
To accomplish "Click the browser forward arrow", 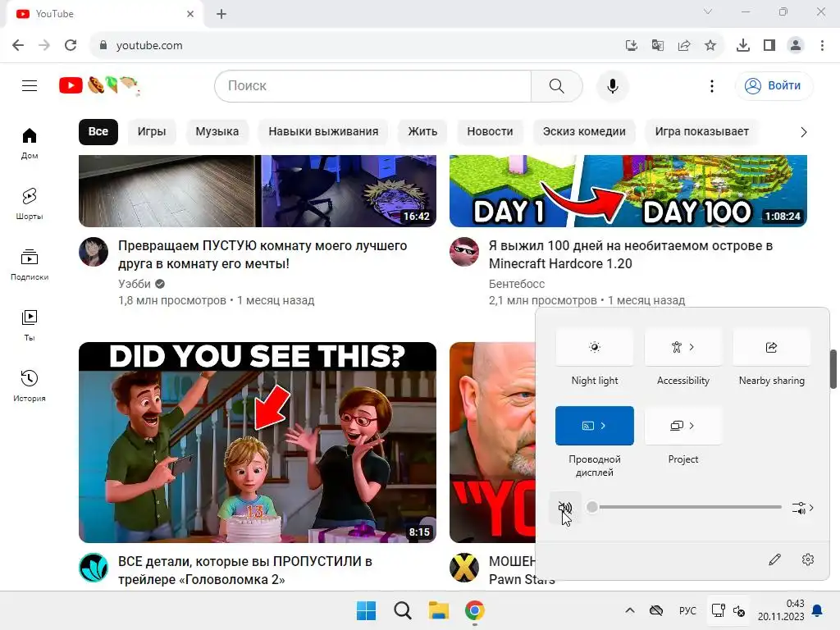I will [44, 45].
